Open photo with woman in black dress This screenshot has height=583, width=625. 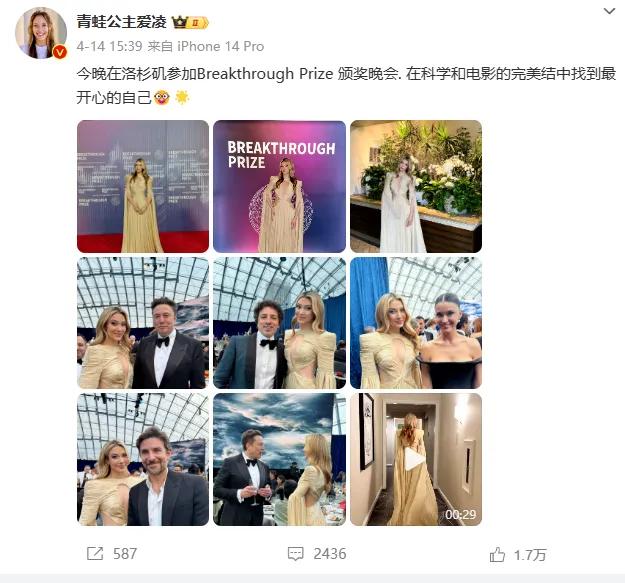416,323
